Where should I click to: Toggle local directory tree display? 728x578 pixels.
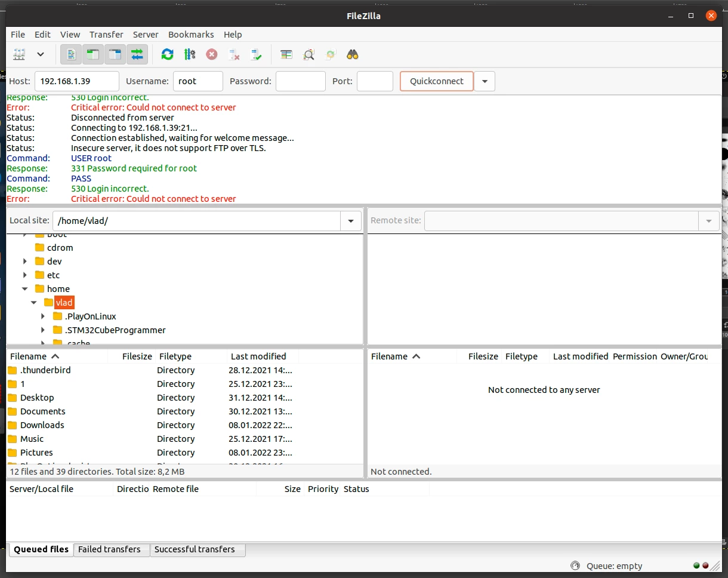[x=92, y=54]
